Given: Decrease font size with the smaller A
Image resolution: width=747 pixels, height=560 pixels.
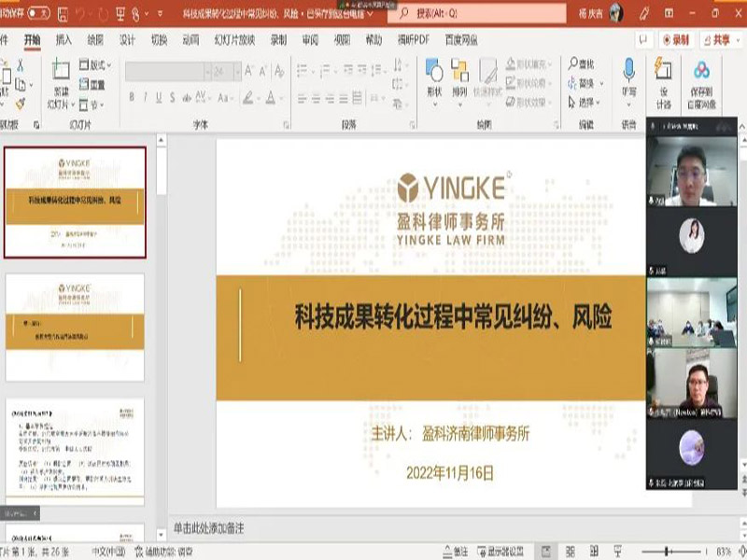Looking at the screenshot, I should click(262, 72).
